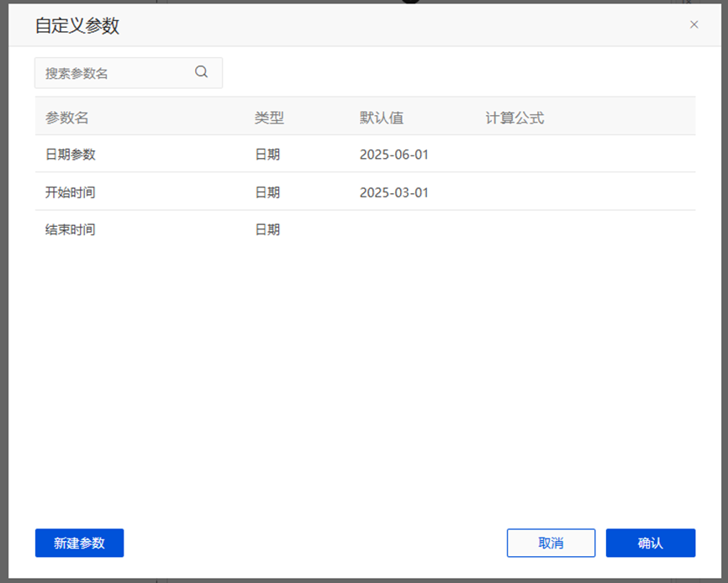Focus the 搜索参数名 search field
The width and height of the screenshot is (728, 583).
tap(113, 73)
